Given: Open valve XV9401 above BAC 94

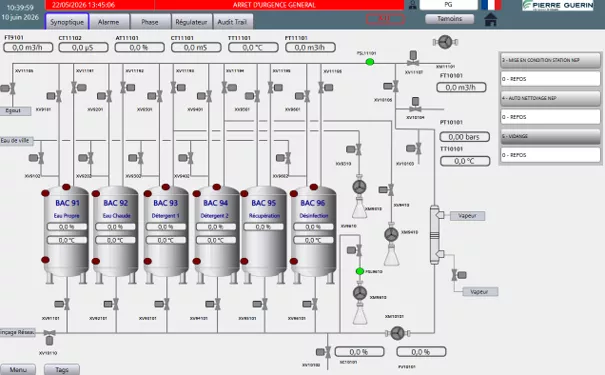Looking at the screenshot, I should (205, 96).
